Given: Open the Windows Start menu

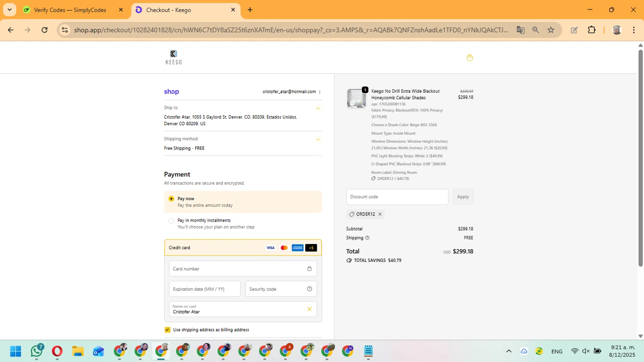Looking at the screenshot, I should point(15,351).
